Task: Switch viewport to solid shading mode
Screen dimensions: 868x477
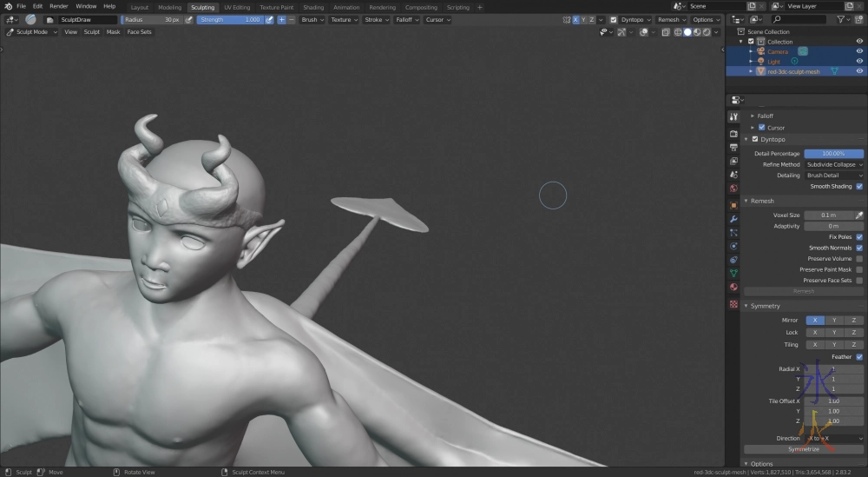Action: (x=687, y=32)
